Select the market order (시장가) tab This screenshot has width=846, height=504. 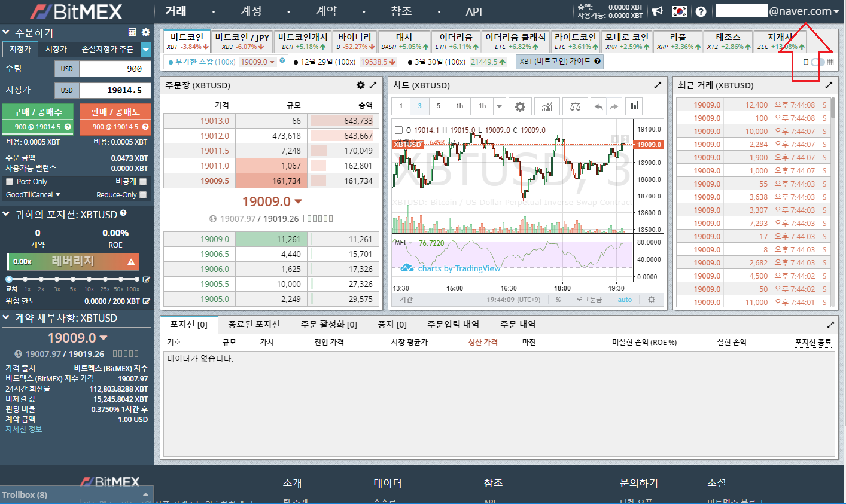pos(56,49)
